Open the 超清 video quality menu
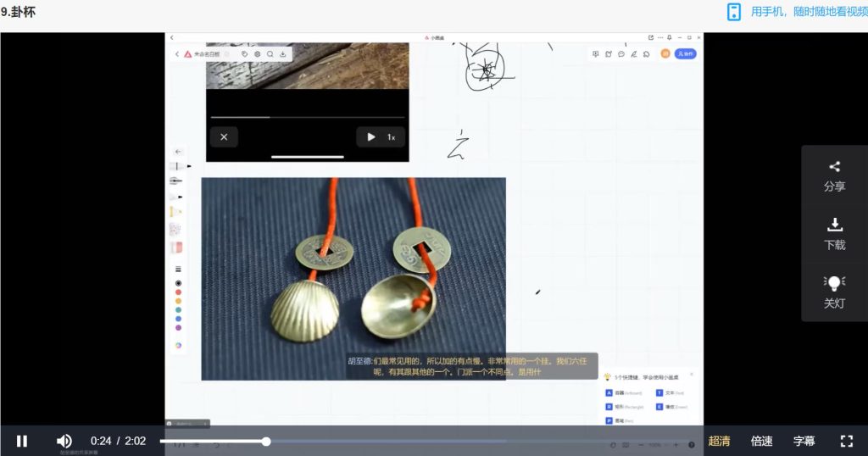The width and height of the screenshot is (868, 456). click(x=719, y=441)
